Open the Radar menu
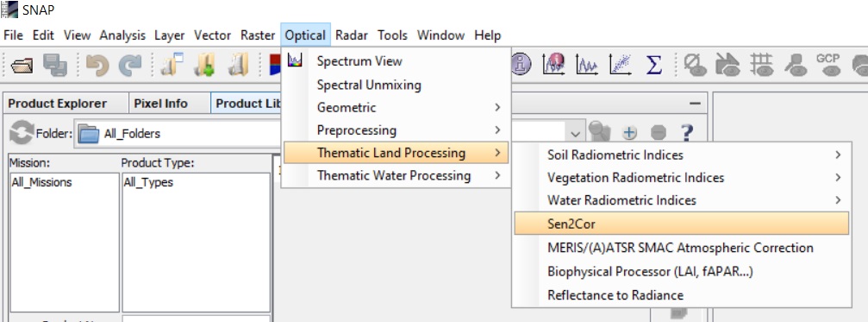Screen dimensions: 868x322 tap(352, 35)
